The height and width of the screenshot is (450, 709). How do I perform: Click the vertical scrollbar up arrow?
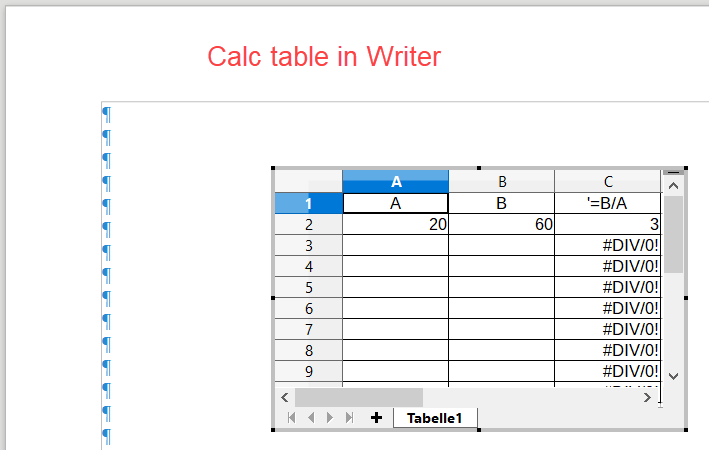coord(673,186)
